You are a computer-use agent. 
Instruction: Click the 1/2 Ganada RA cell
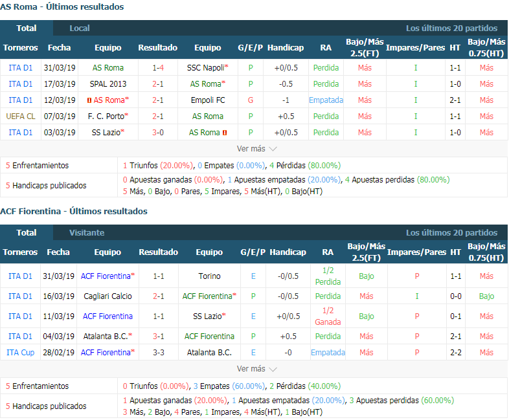(x=328, y=316)
